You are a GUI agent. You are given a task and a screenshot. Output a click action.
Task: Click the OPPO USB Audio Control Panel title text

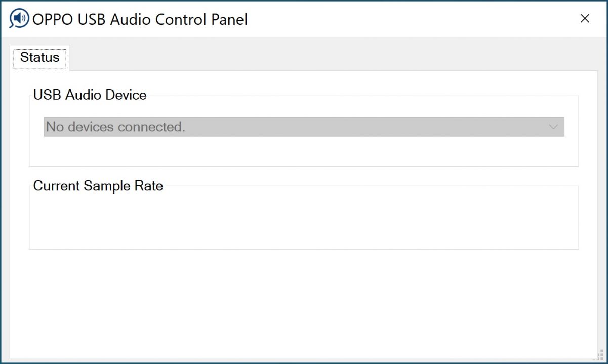[x=139, y=19]
